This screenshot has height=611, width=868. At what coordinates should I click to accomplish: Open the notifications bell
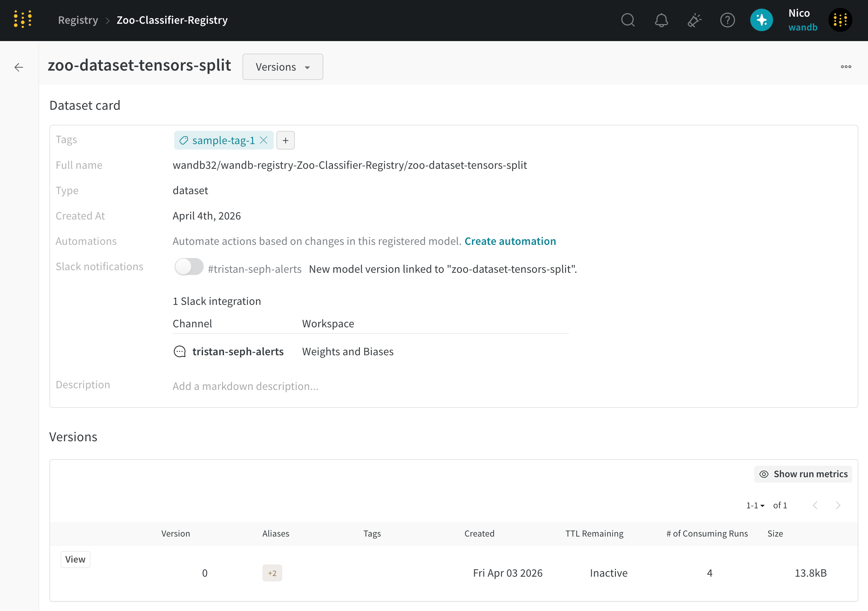tap(661, 20)
